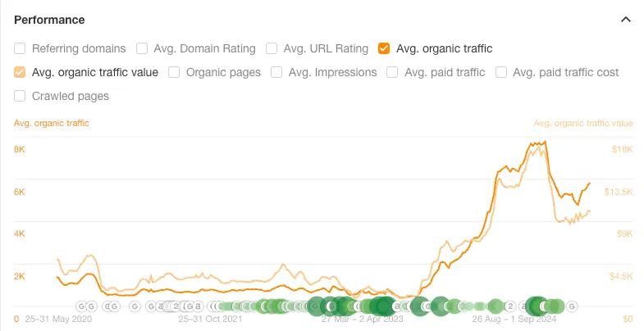This screenshot has width=644, height=331.
Task: Click the orange left axis title
Action: tap(52, 123)
